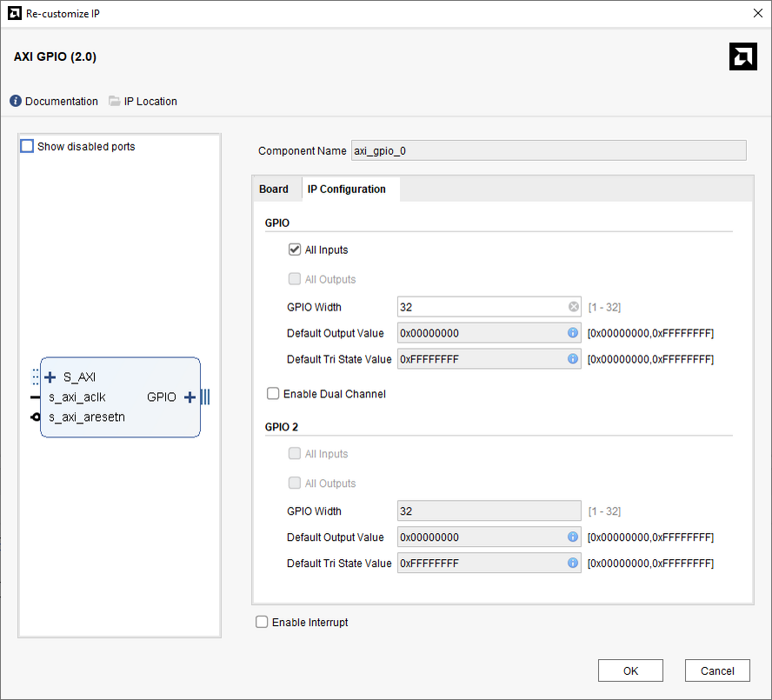Viewport: 772px width, 700px height.
Task: Check the Enable Interrupt option
Action: 262,622
